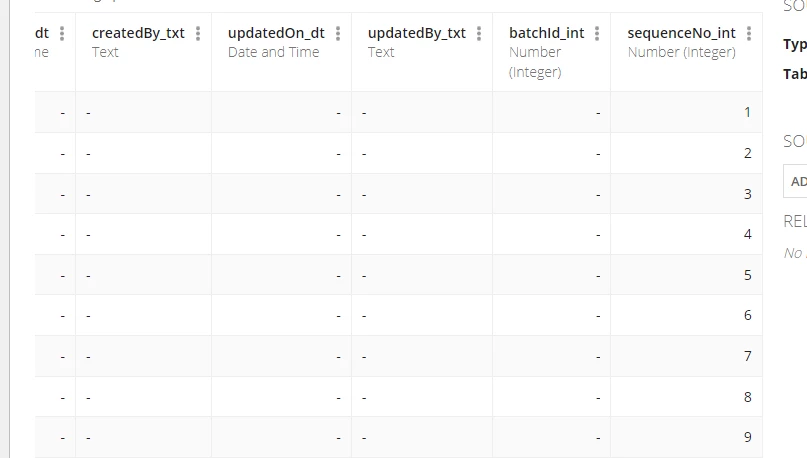Screen dimensions: 807x458
Task: Open updatedOn_dt column kebab menu
Action: [x=338, y=33]
